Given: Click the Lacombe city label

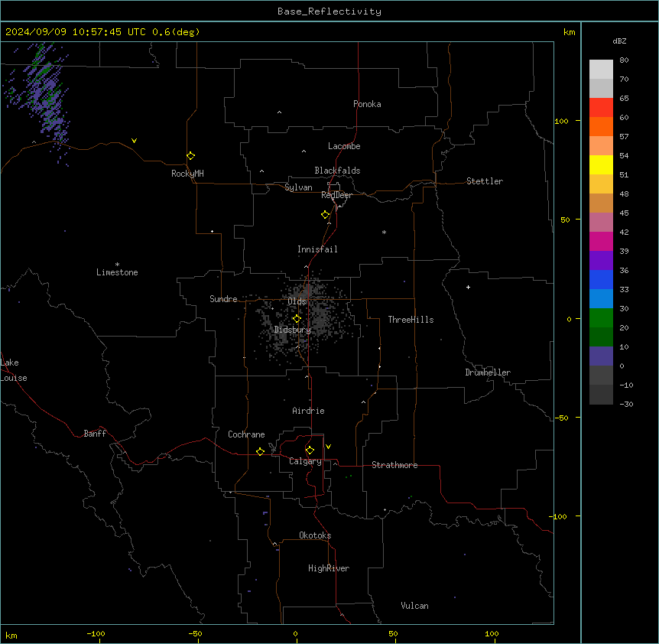Looking at the screenshot, I should tap(344, 146).
